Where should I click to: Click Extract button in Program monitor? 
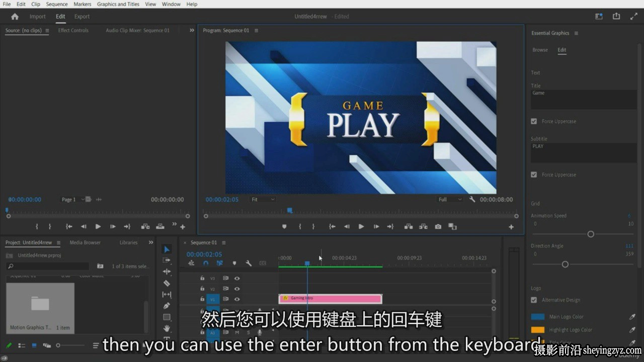pos(424,227)
